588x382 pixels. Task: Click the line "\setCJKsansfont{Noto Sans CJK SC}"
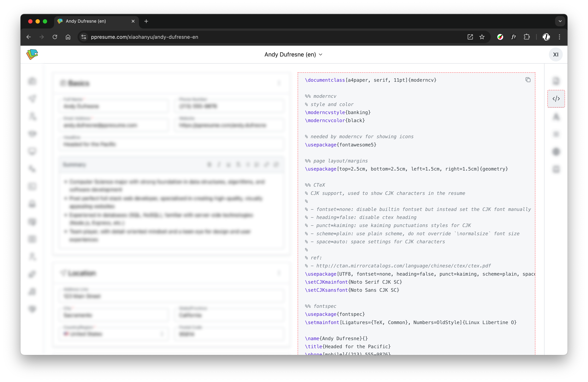352,290
